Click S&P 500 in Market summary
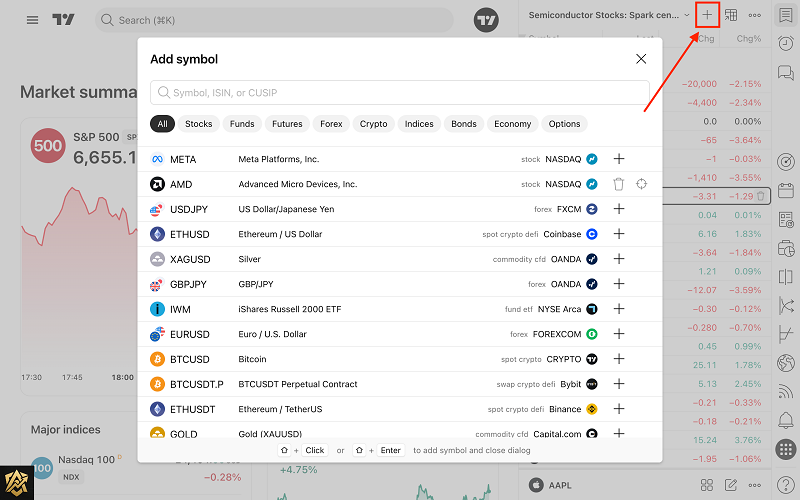The width and height of the screenshot is (800, 500). tap(96, 137)
